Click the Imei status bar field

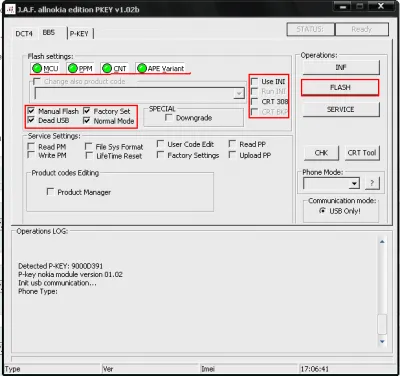(x=248, y=369)
